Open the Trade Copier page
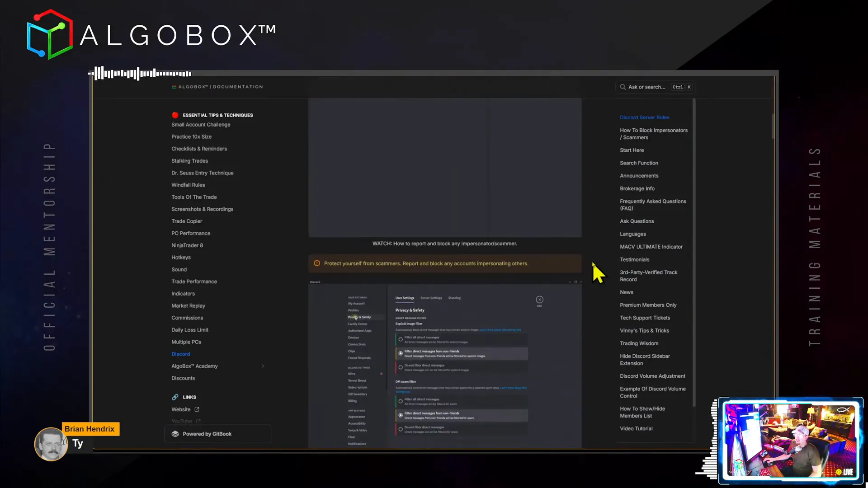Image resolution: width=868 pixels, height=488 pixels. coord(187,221)
